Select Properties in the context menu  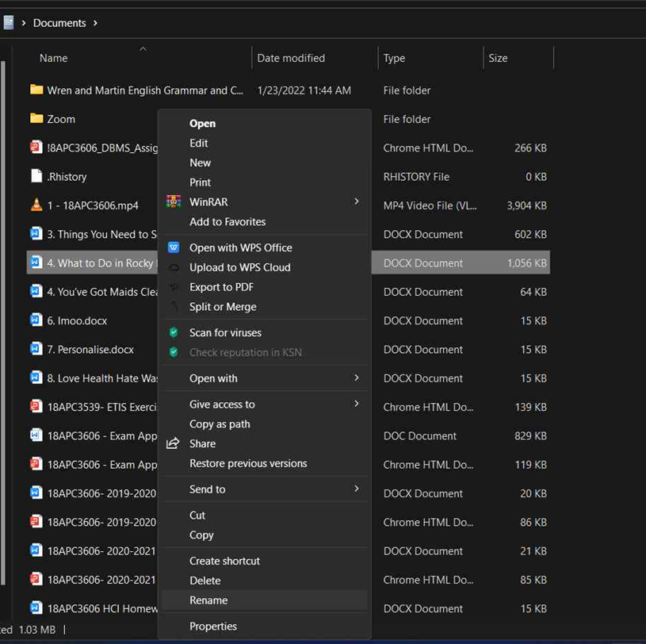(x=213, y=627)
